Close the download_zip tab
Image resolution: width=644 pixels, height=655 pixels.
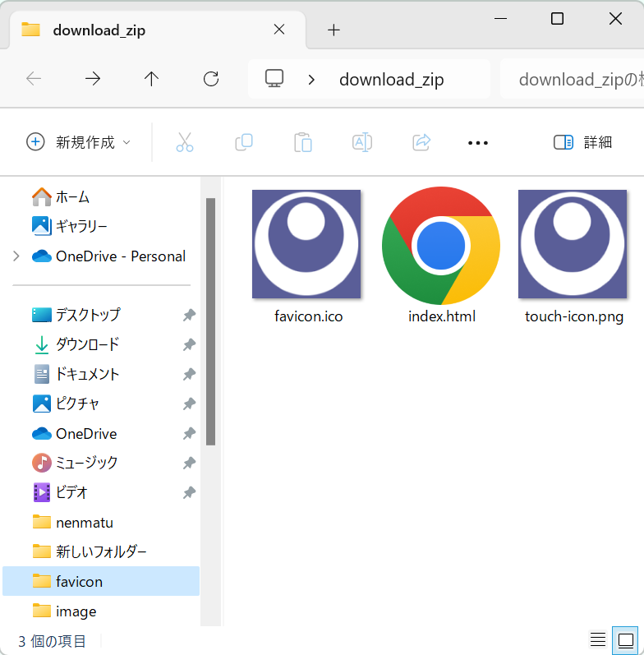pyautogui.click(x=279, y=30)
